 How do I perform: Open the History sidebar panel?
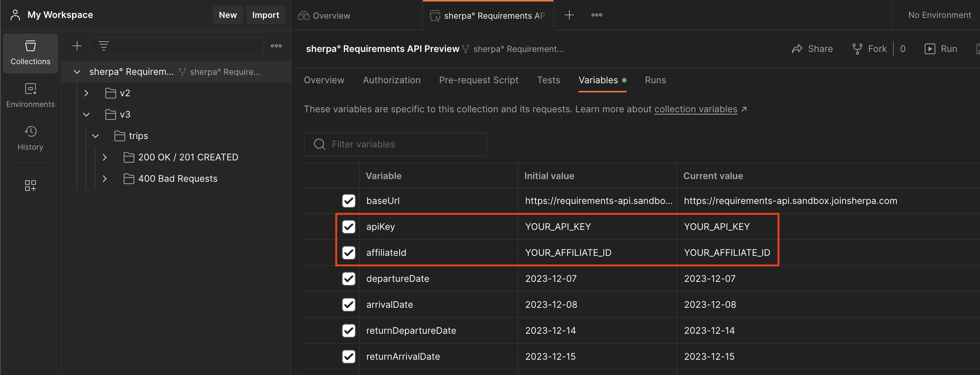pyautogui.click(x=30, y=139)
